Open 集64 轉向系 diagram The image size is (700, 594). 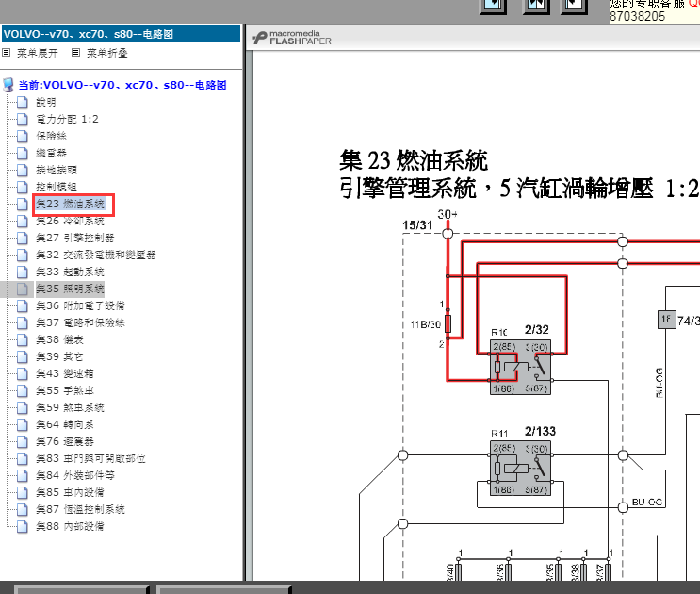(65, 424)
